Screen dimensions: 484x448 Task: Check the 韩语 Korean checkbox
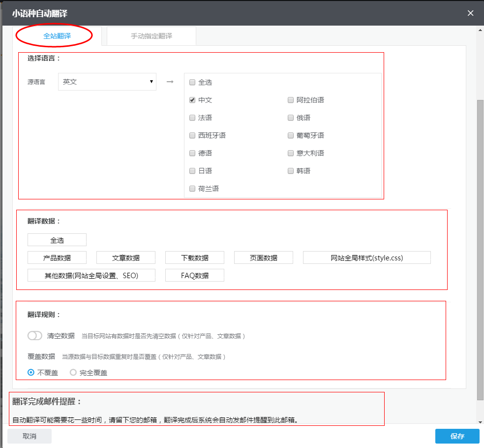[x=290, y=171]
